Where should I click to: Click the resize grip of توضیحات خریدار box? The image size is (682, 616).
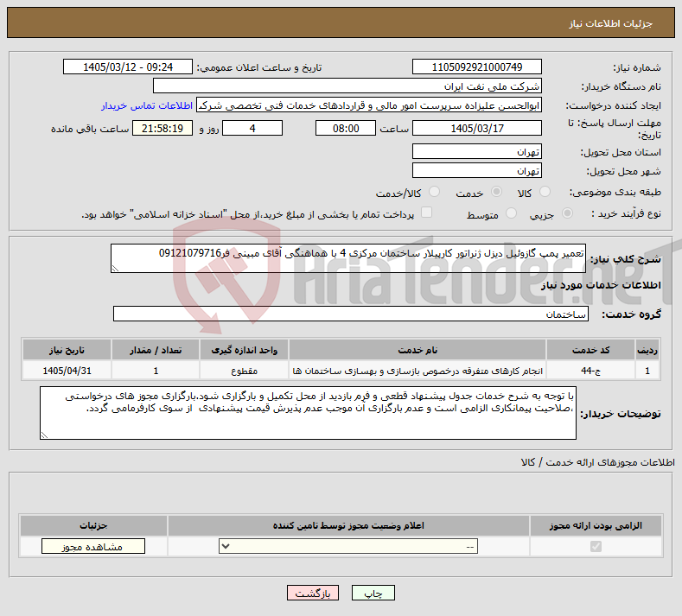pos(44,435)
